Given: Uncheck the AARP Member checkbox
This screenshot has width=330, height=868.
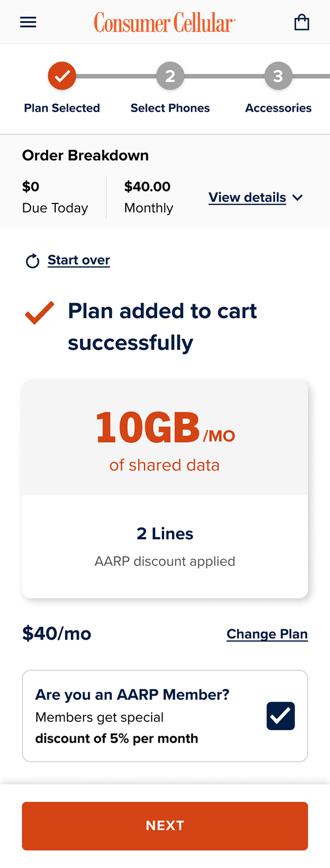Looking at the screenshot, I should tap(281, 716).
